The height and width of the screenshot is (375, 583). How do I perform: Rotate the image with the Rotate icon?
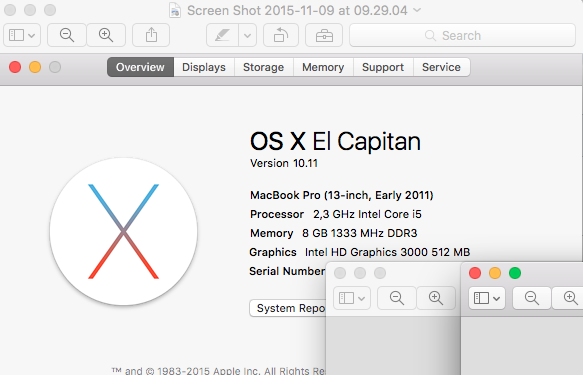pyautogui.click(x=281, y=35)
